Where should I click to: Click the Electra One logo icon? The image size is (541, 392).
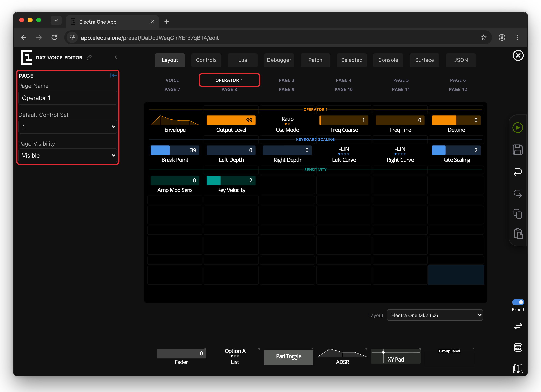coord(26,57)
